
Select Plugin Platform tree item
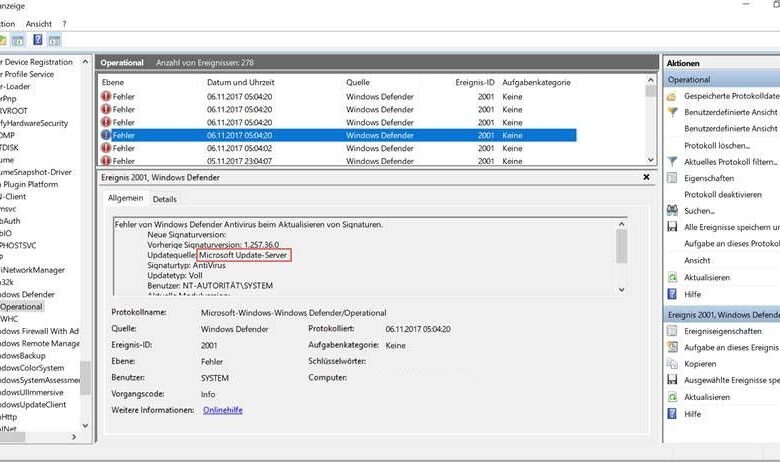coord(29,185)
